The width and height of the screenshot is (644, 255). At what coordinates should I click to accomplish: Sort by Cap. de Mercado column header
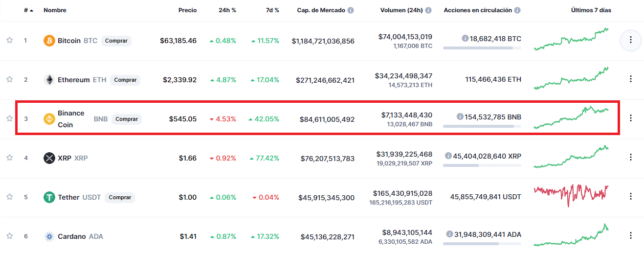[321, 10]
